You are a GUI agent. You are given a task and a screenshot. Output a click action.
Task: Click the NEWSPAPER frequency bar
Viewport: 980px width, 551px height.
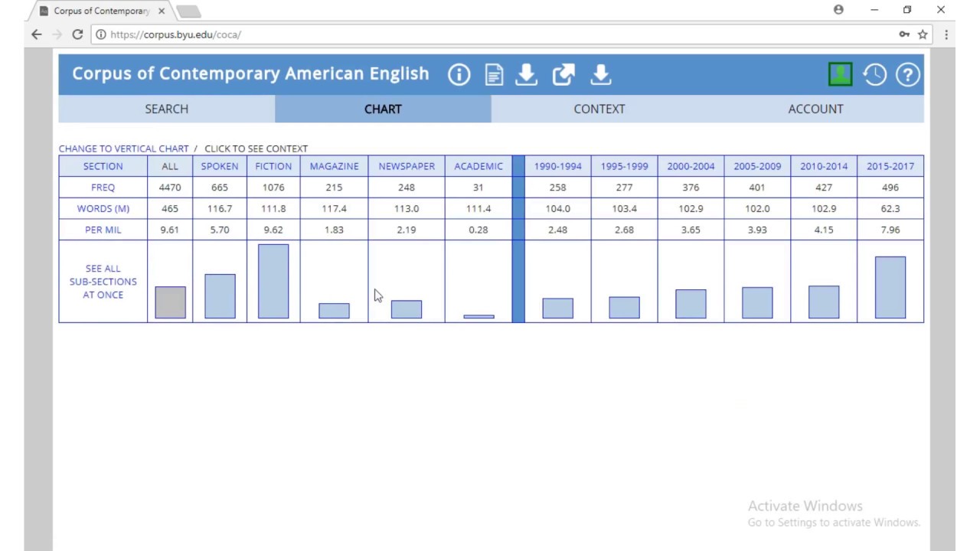pyautogui.click(x=407, y=309)
